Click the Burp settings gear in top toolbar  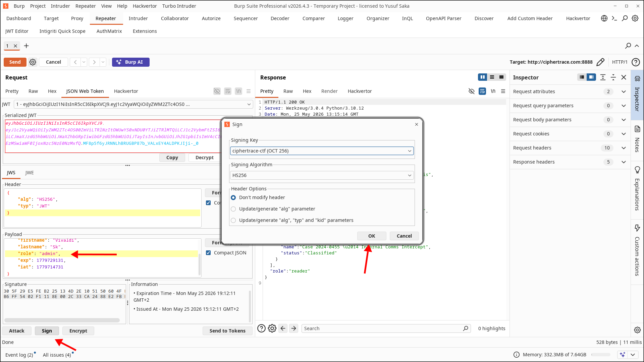635,18
